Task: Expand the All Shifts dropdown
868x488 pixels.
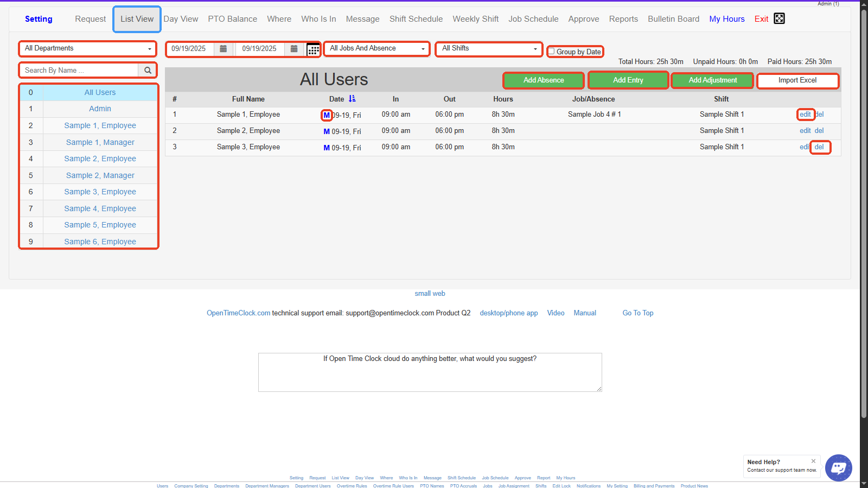Action: pyautogui.click(x=489, y=48)
